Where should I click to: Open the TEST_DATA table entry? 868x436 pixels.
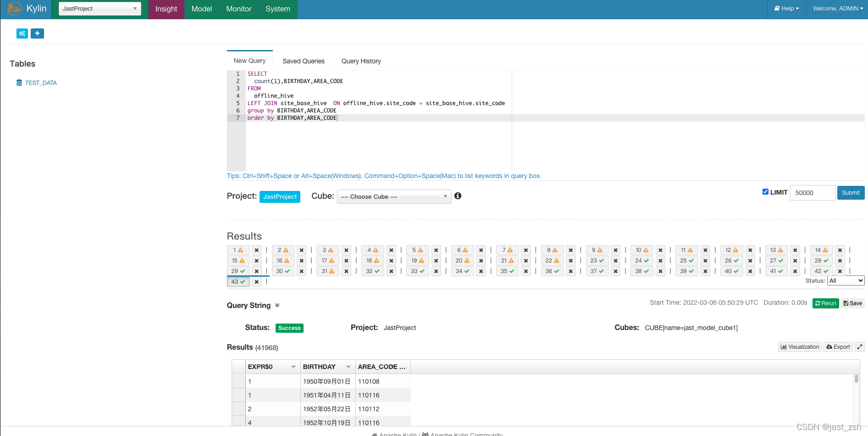[41, 83]
